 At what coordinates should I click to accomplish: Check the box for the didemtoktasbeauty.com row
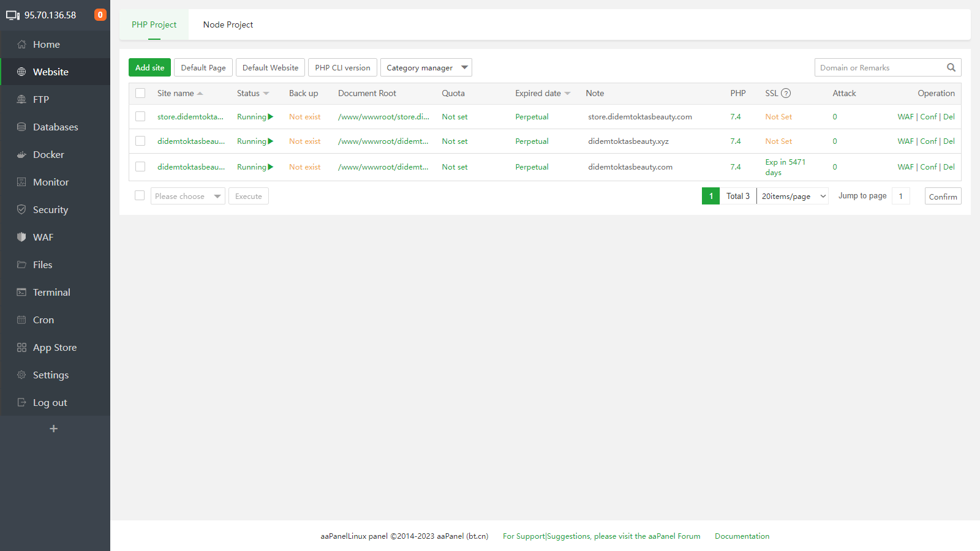(x=140, y=167)
